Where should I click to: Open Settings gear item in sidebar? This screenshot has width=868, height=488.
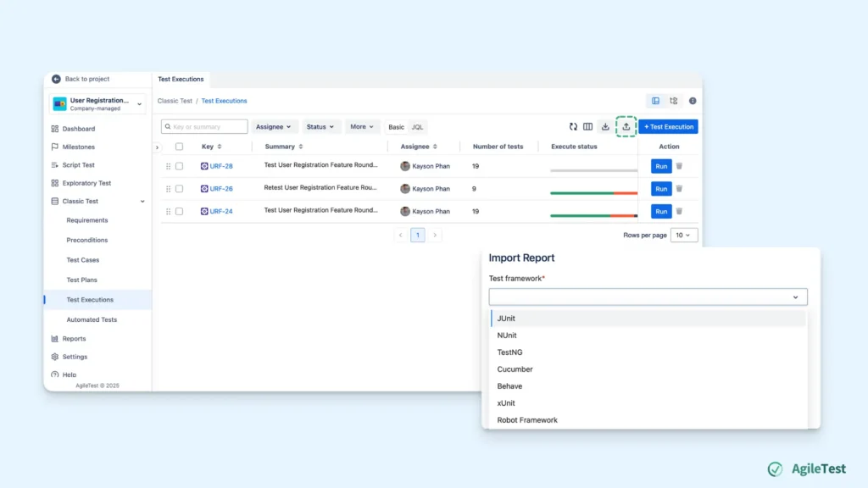75,357
